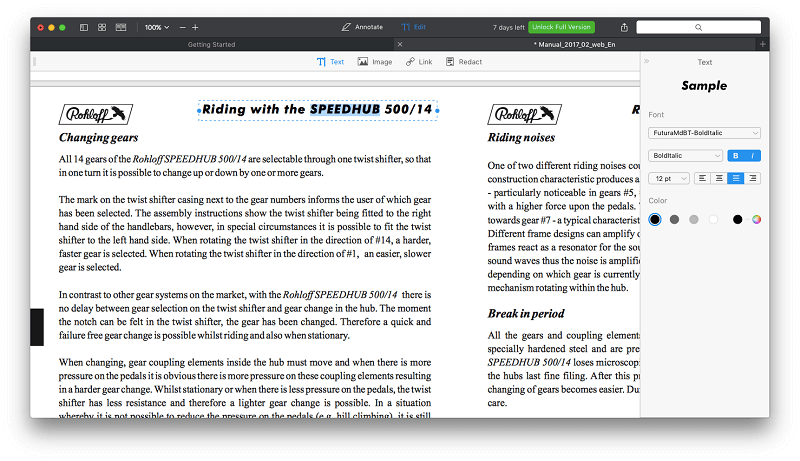Zoom in with the plus button
Viewport: 800px width, 461px height.
point(195,28)
